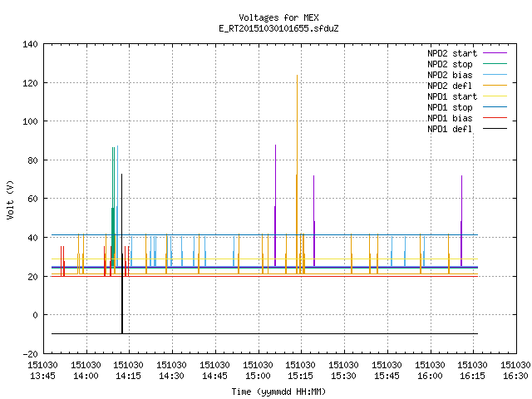532x399 pixels.
Task: Click the "NPD2 stop" legend label
Action: (450, 64)
